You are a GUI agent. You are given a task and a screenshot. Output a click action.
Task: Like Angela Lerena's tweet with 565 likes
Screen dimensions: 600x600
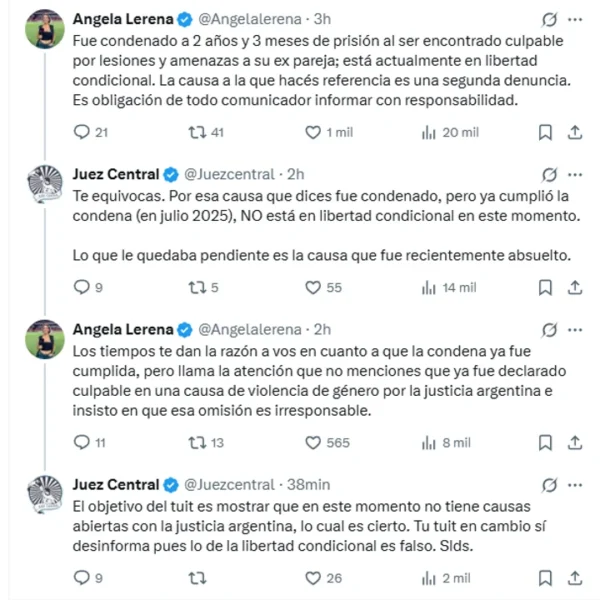pyautogui.click(x=313, y=442)
